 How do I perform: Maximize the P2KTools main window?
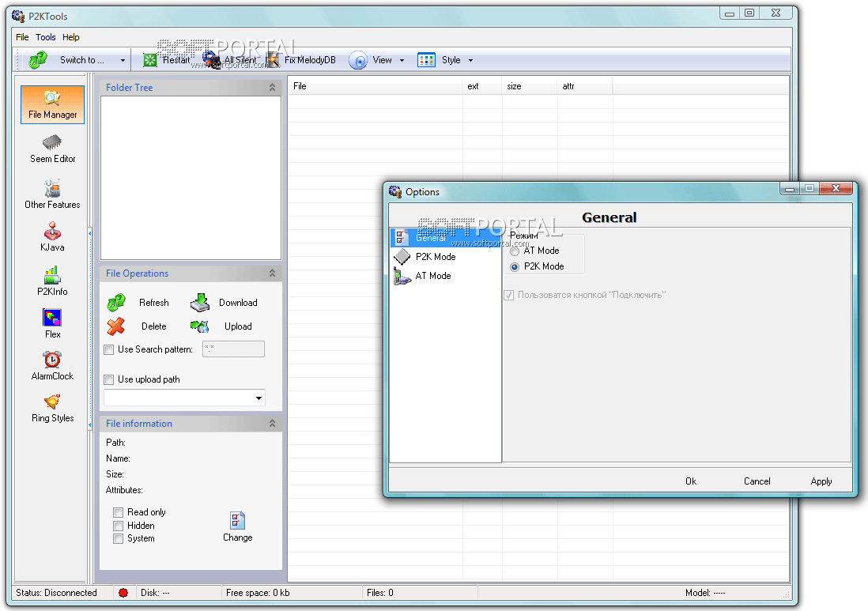click(749, 13)
